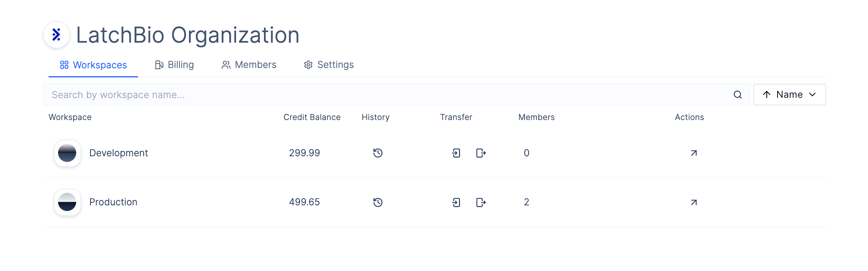Click transfer-in icon for Production workspace
This screenshot has width=868, height=271.
point(456,202)
